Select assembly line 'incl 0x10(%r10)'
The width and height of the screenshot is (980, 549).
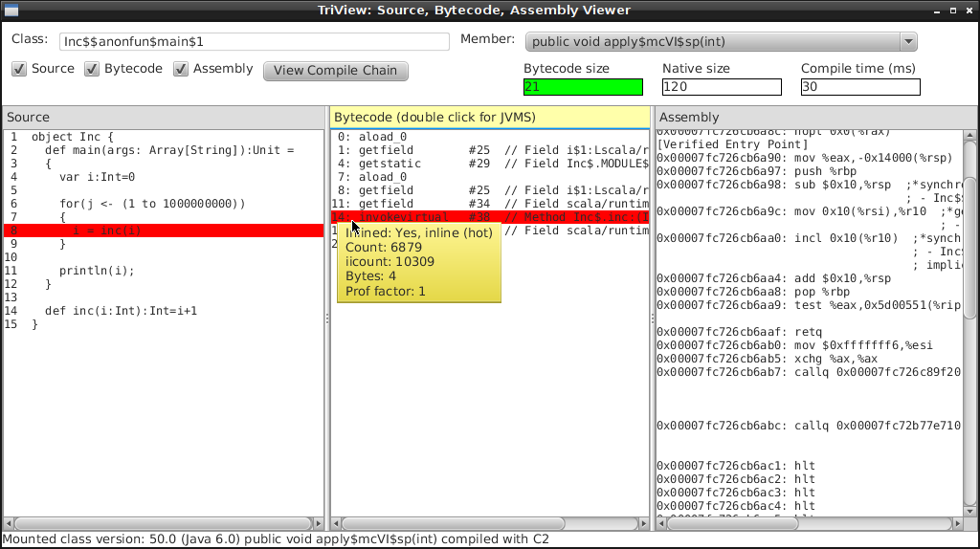click(809, 238)
